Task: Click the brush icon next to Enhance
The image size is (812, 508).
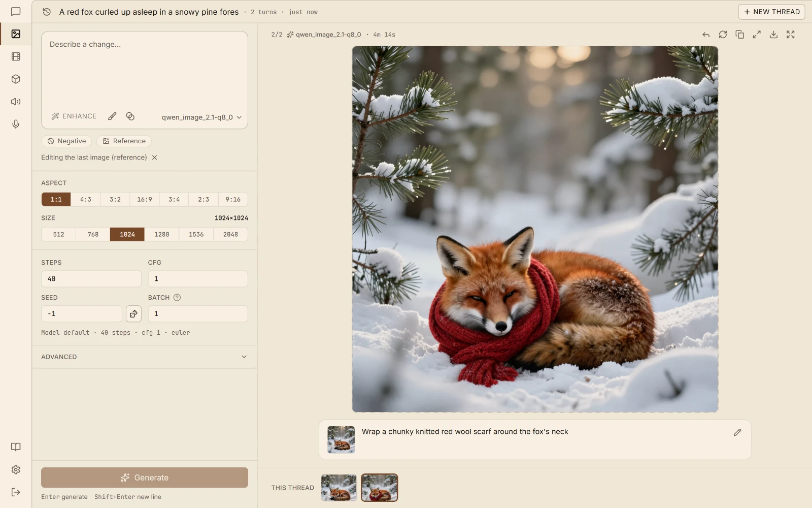Action: [x=112, y=116]
